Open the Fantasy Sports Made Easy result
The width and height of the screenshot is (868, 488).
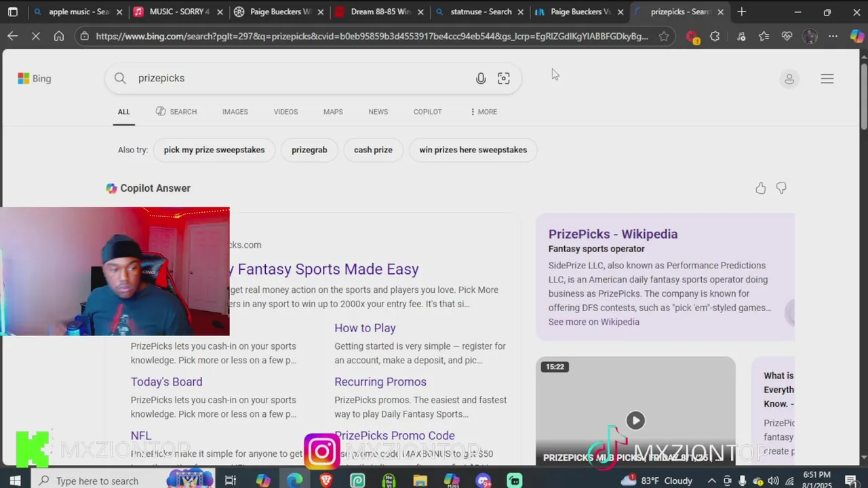[x=324, y=269]
